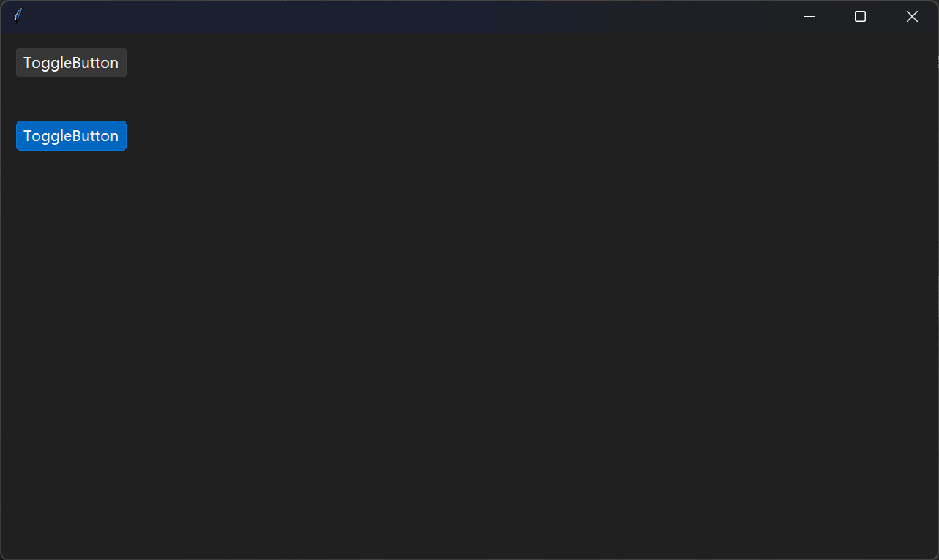The width and height of the screenshot is (939, 560).
Task: Switch off the active accent-colored ToggleButton
Action: [x=71, y=136]
